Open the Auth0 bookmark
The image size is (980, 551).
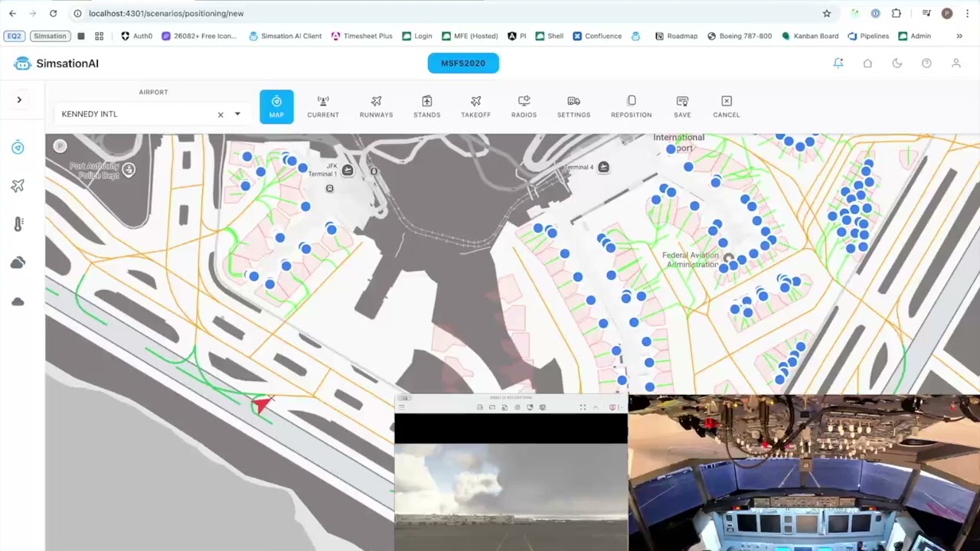pos(137,36)
